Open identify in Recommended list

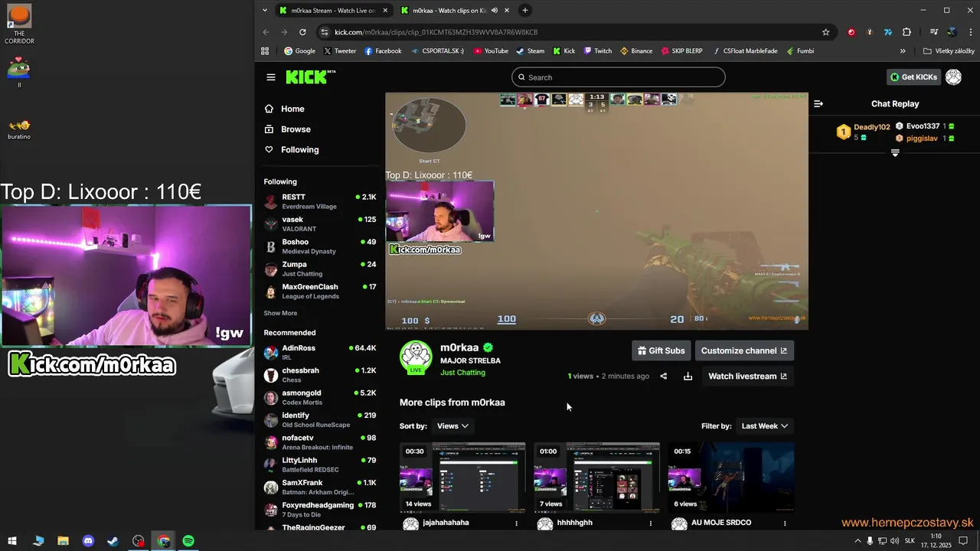pos(320,419)
